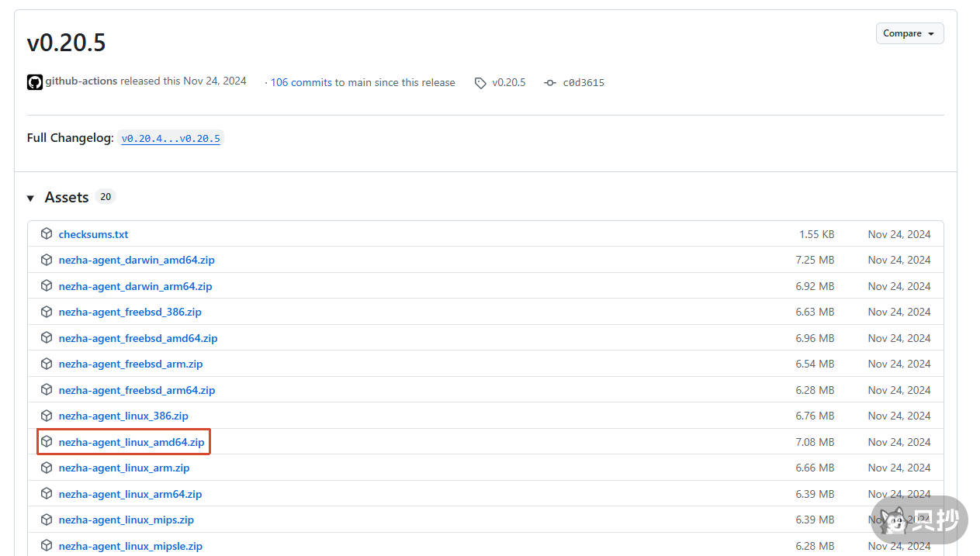980x556 pixels.
Task: Click package icon beside checksums.txt
Action: pos(47,234)
